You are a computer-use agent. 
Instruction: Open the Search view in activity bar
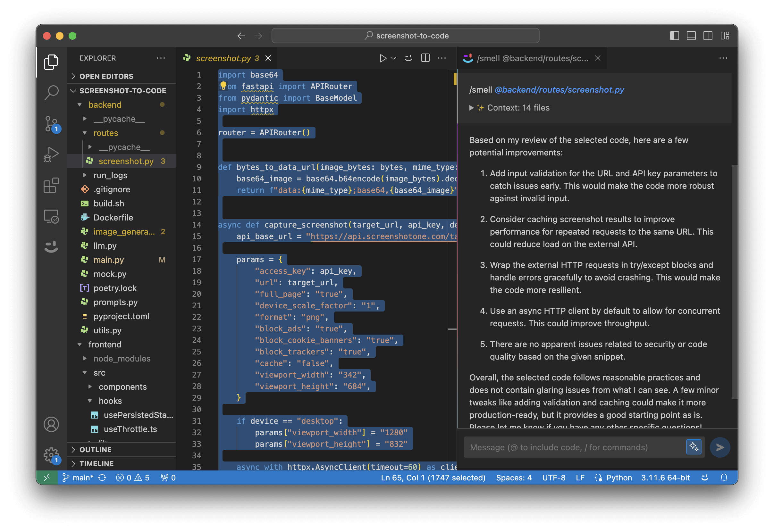51,93
